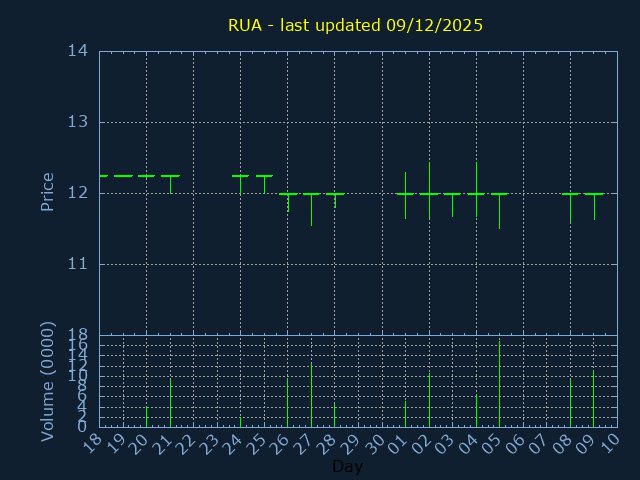Click the green volume bar at day 21

170,402
